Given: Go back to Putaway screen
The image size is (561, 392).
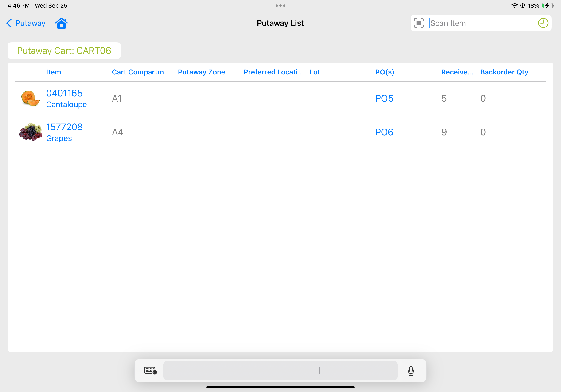Looking at the screenshot, I should (26, 23).
